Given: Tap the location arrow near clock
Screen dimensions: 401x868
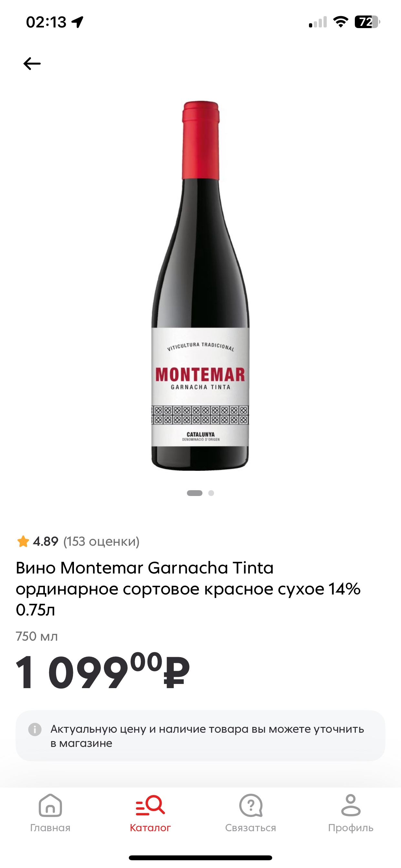Looking at the screenshot, I should click(77, 22).
